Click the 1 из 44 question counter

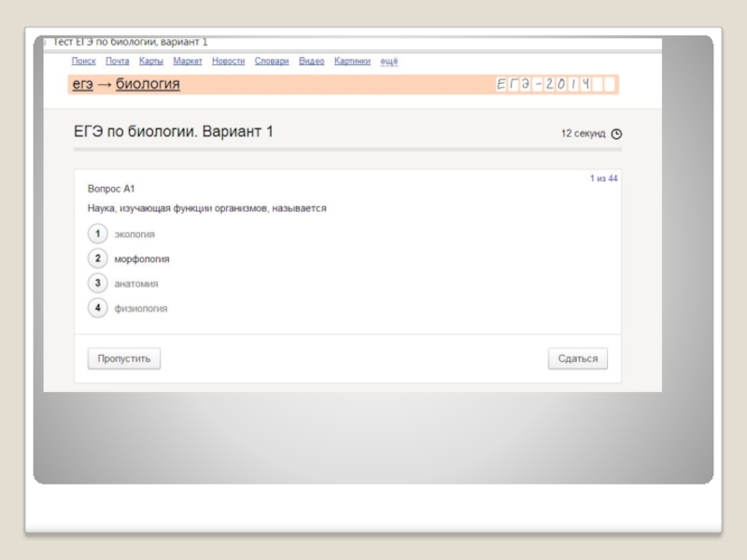click(x=603, y=178)
